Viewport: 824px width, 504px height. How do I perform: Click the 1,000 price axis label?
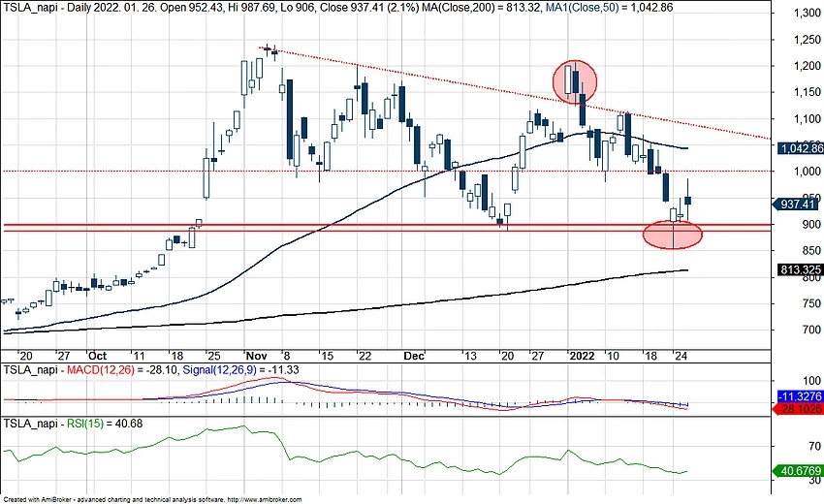point(806,172)
